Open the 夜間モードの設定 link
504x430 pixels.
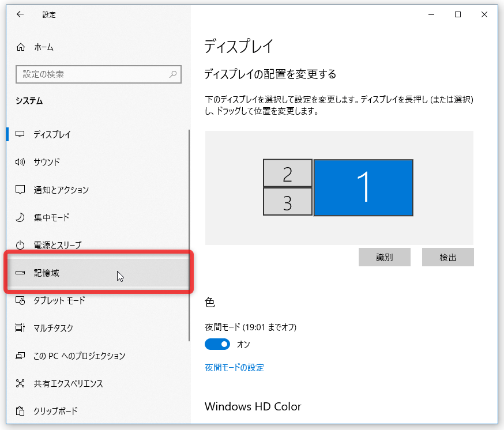(x=234, y=367)
